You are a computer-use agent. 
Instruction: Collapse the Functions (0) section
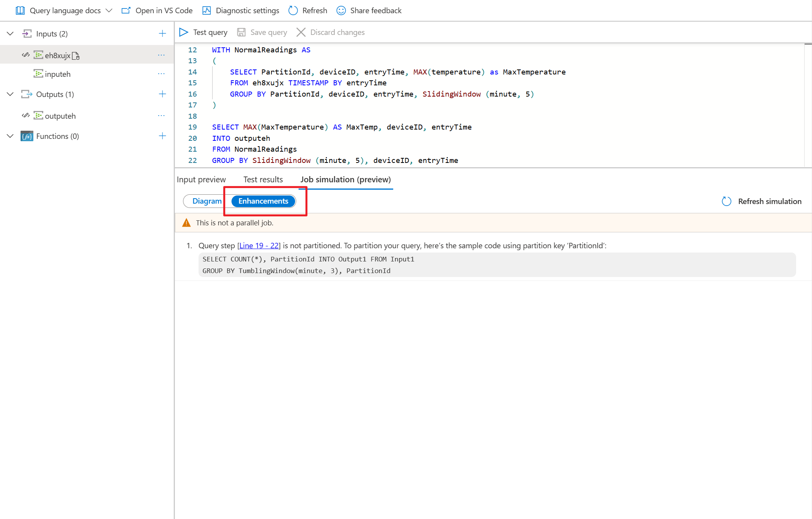point(10,136)
